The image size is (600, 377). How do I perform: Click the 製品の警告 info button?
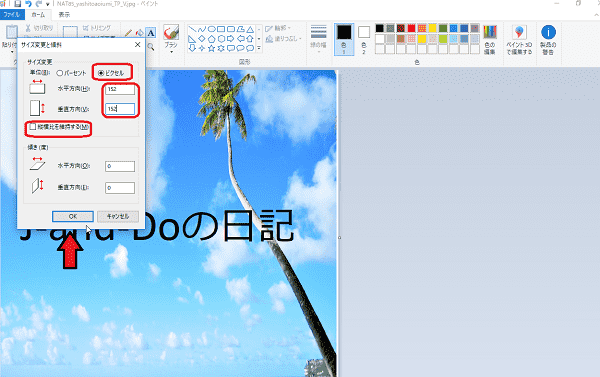(548, 40)
